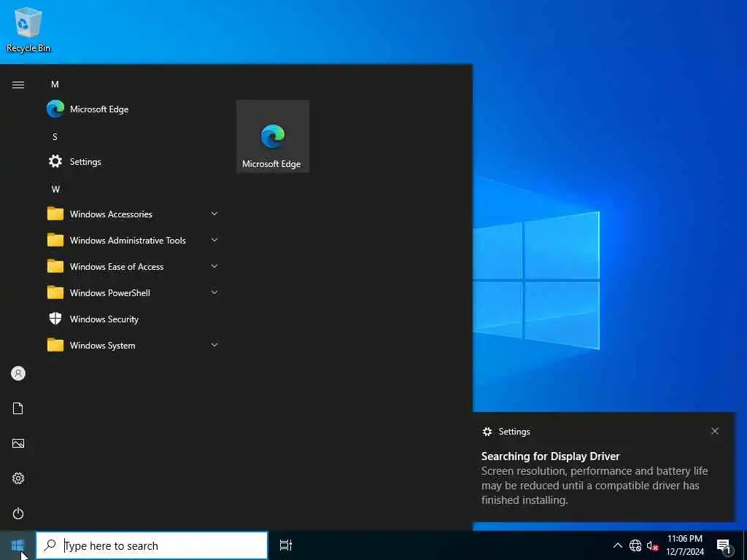The height and width of the screenshot is (560, 747).
Task: Expand Windows System chevron
Action: (214, 345)
